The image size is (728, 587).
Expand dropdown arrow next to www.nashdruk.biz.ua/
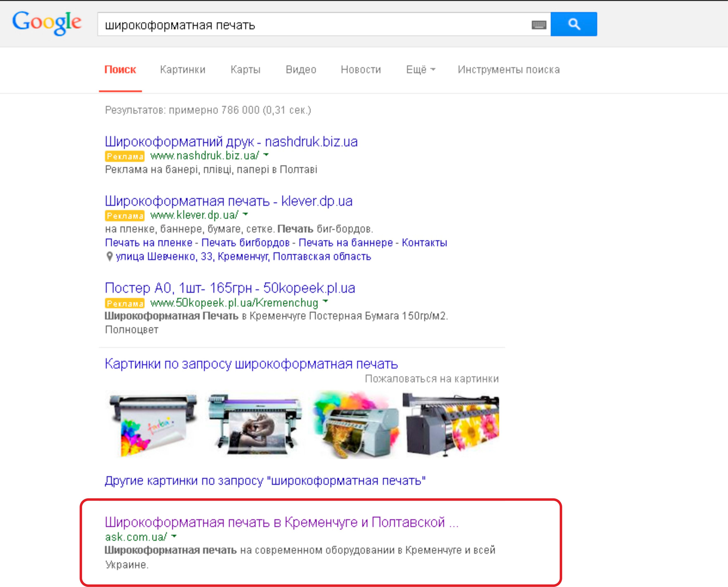click(x=266, y=155)
